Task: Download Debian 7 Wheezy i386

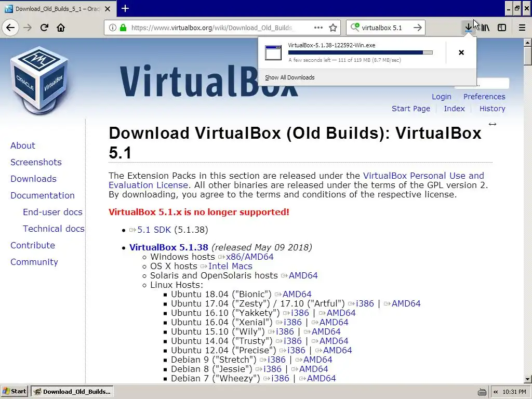Action: [280, 378]
